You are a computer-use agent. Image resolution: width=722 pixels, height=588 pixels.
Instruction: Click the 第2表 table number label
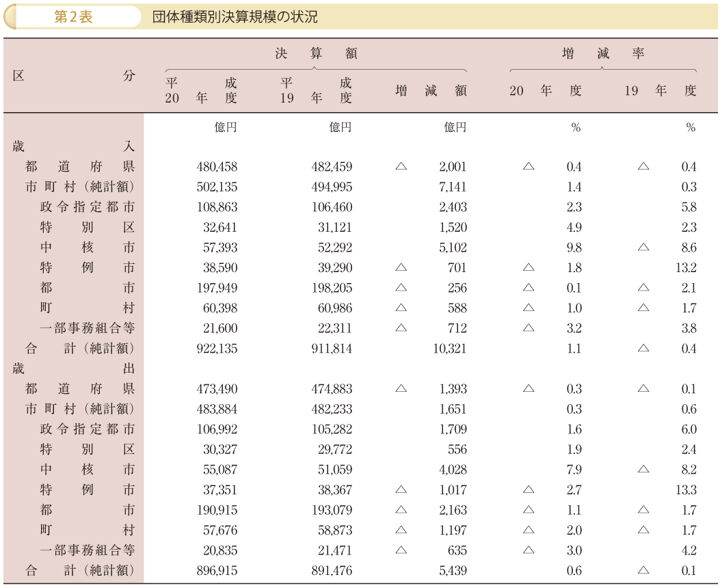73,17
